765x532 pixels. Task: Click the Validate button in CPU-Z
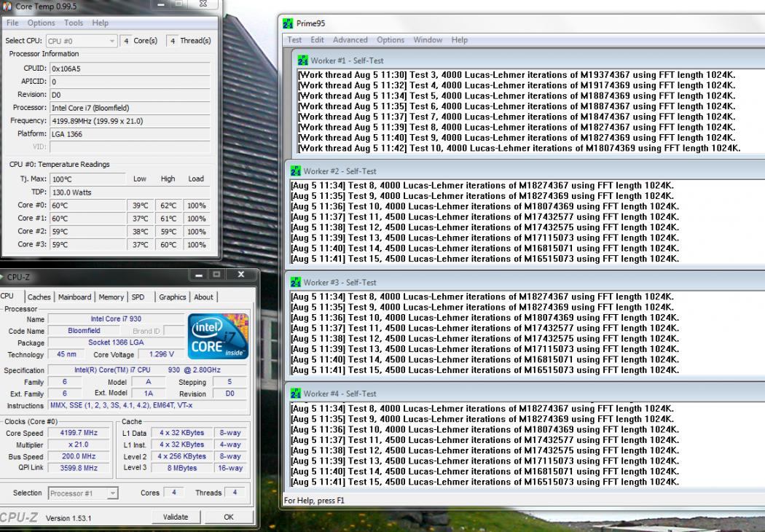[175, 517]
